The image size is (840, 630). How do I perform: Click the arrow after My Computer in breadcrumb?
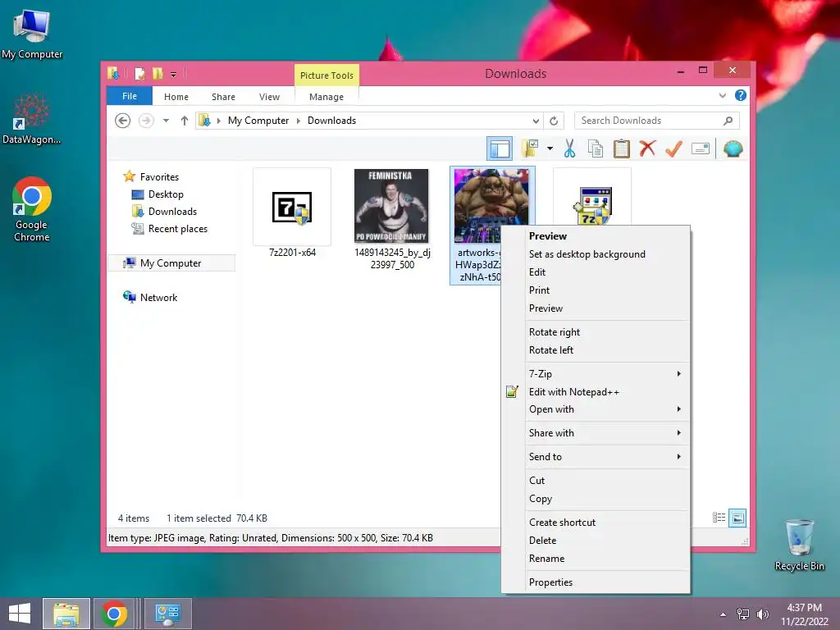(299, 121)
